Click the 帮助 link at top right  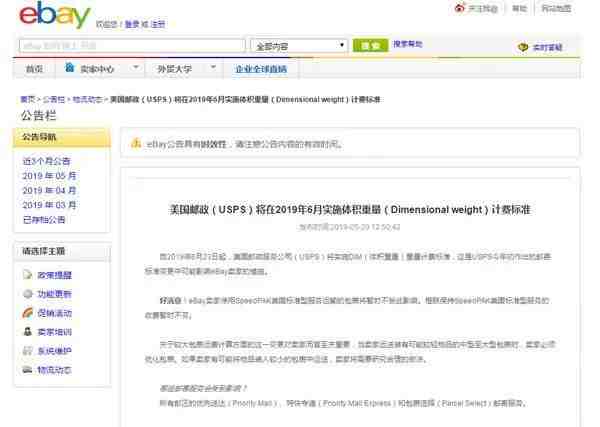519,8
